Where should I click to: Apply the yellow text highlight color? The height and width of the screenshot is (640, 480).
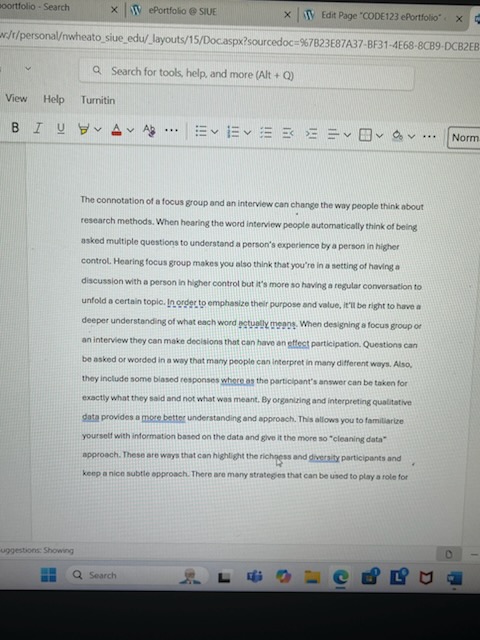[x=84, y=130]
